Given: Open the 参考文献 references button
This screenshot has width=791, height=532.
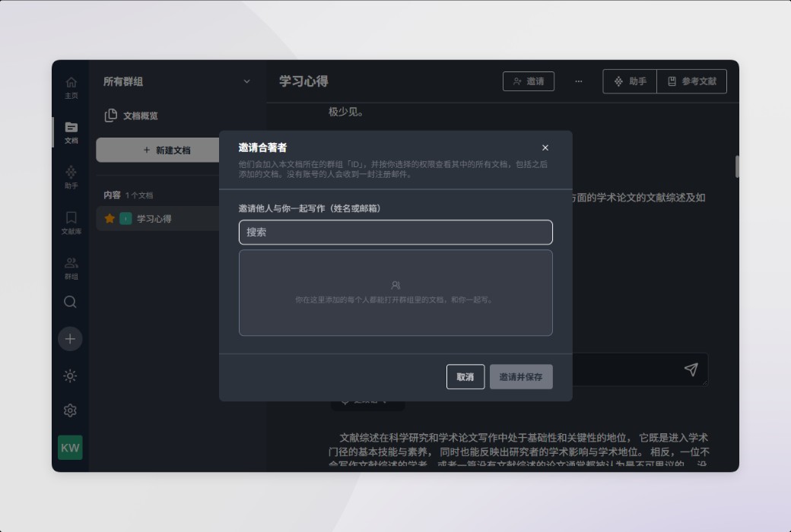Looking at the screenshot, I should [x=691, y=81].
